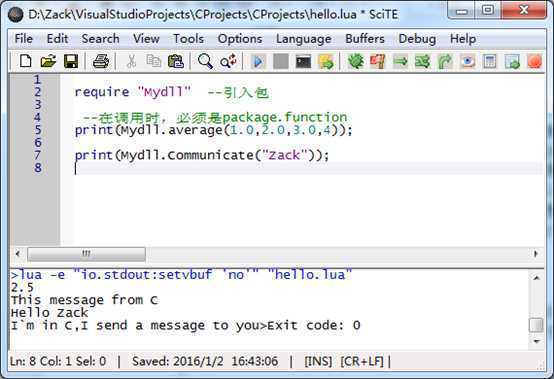Click the [INS] status bar indicator
This screenshot has height=379, width=554.
[318, 361]
